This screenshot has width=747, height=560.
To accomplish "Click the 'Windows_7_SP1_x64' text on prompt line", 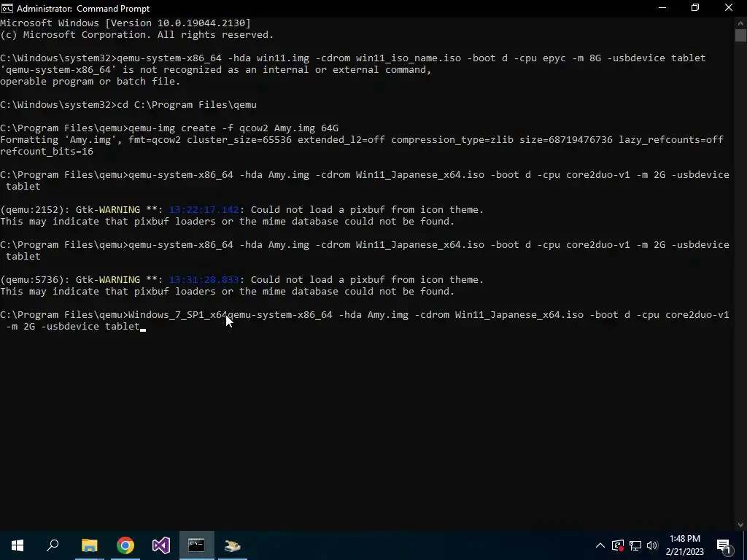I will pyautogui.click(x=178, y=315).
